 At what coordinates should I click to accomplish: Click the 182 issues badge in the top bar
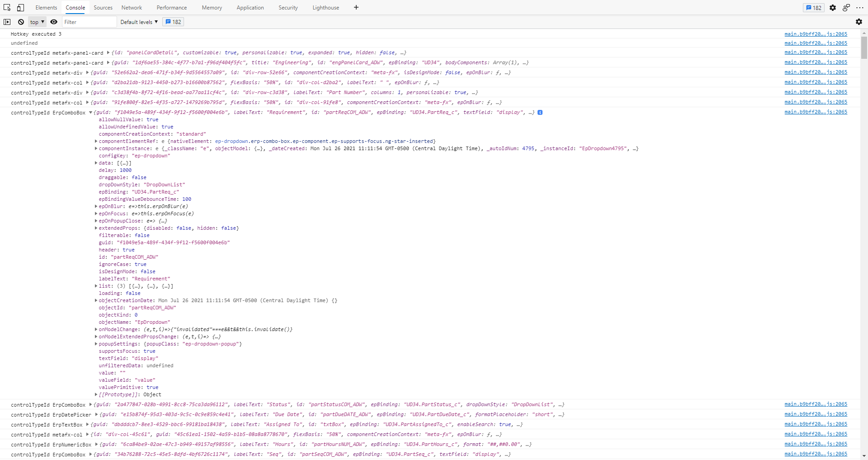point(814,8)
